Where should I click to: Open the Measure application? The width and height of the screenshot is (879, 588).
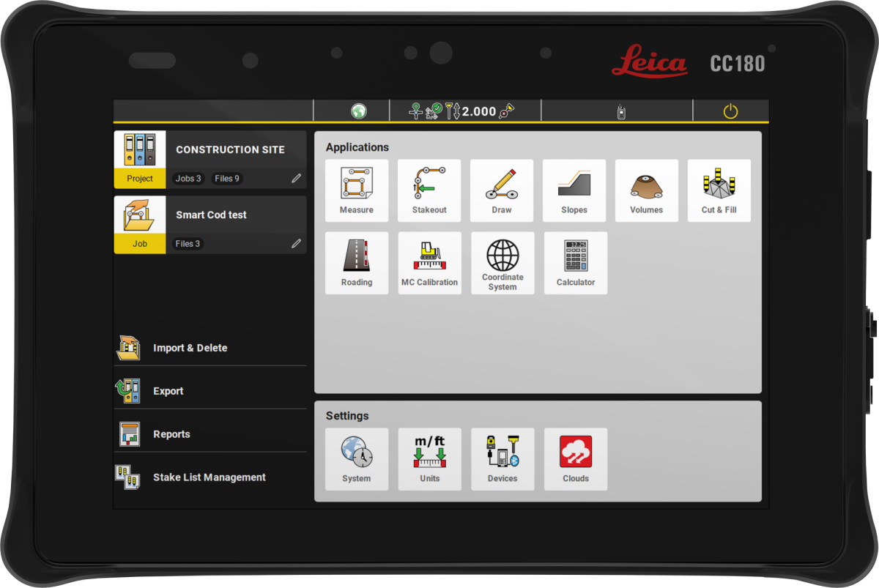tap(357, 190)
